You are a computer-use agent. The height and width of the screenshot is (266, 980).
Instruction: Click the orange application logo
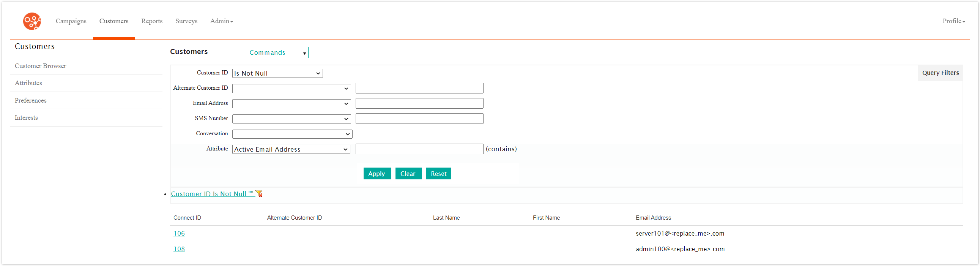[32, 21]
